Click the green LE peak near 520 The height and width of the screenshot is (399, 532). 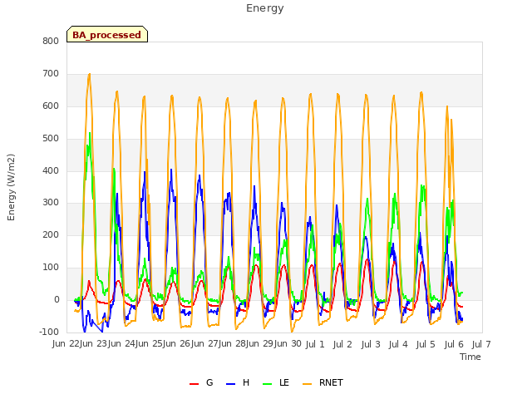(x=90, y=133)
